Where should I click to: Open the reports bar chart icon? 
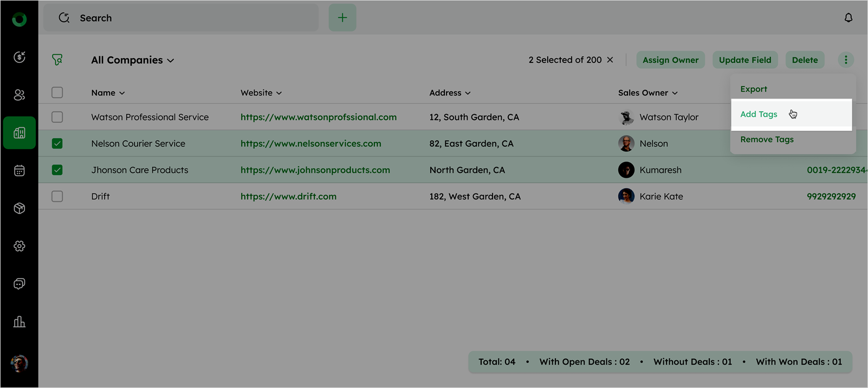pos(20,322)
